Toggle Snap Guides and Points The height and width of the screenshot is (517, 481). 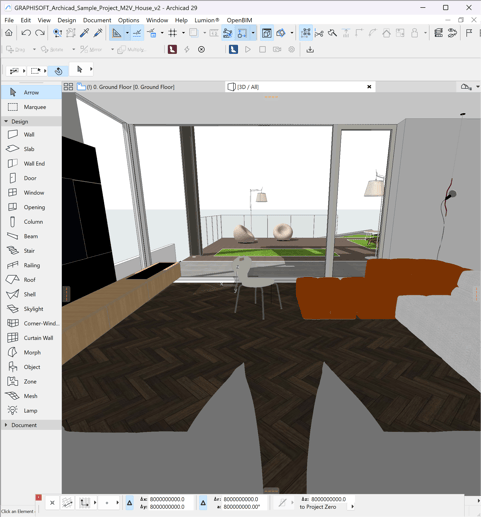click(x=137, y=33)
